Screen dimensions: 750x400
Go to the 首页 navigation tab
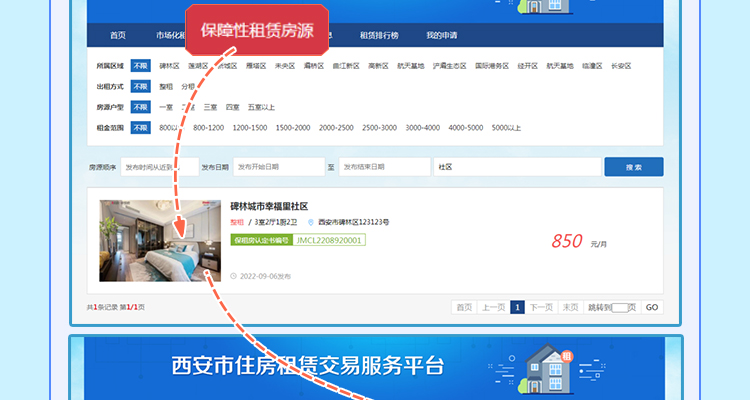coord(118,35)
